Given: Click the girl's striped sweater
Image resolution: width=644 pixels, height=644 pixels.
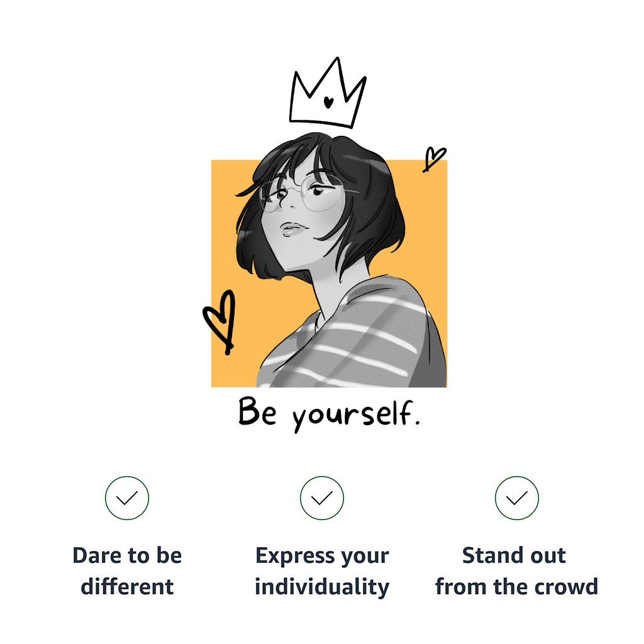Looking at the screenshot, I should point(365,340).
